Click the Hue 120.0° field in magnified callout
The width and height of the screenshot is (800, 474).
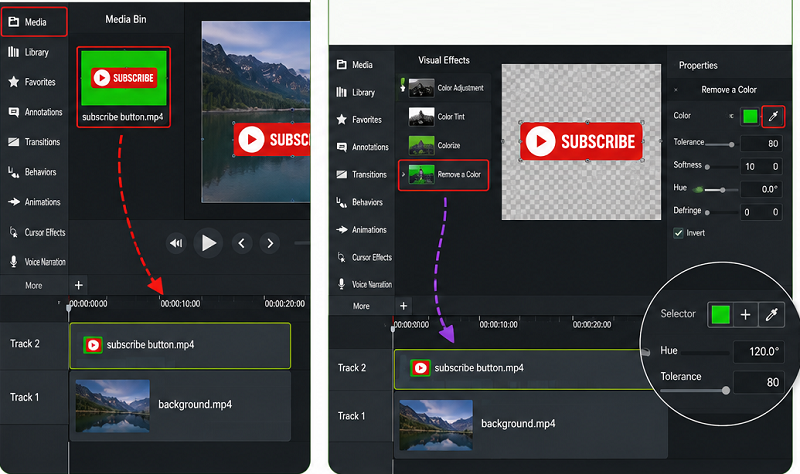coord(758,351)
